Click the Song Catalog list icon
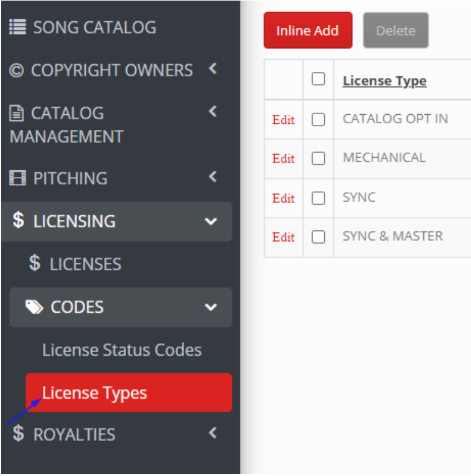 pos(18,27)
